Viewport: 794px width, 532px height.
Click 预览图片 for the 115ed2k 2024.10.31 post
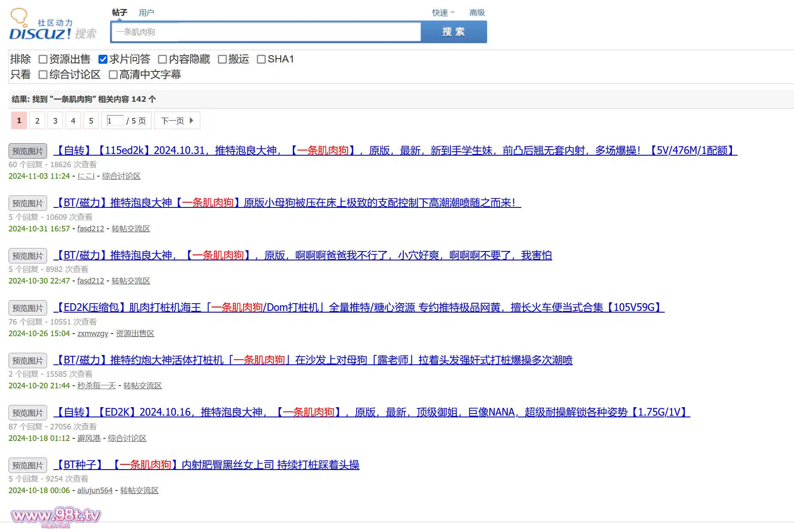28,151
